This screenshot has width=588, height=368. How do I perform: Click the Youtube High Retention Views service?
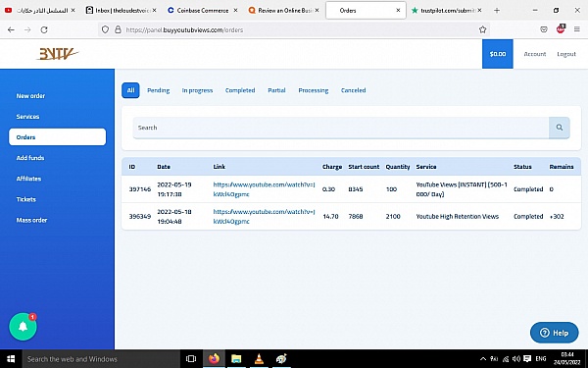pos(458,217)
